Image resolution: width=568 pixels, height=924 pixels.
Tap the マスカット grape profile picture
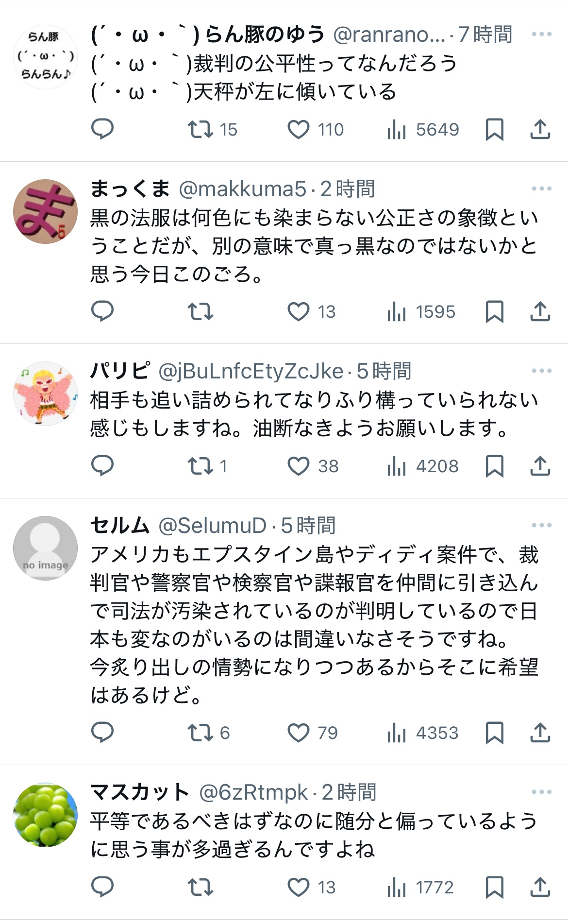pos(45,815)
